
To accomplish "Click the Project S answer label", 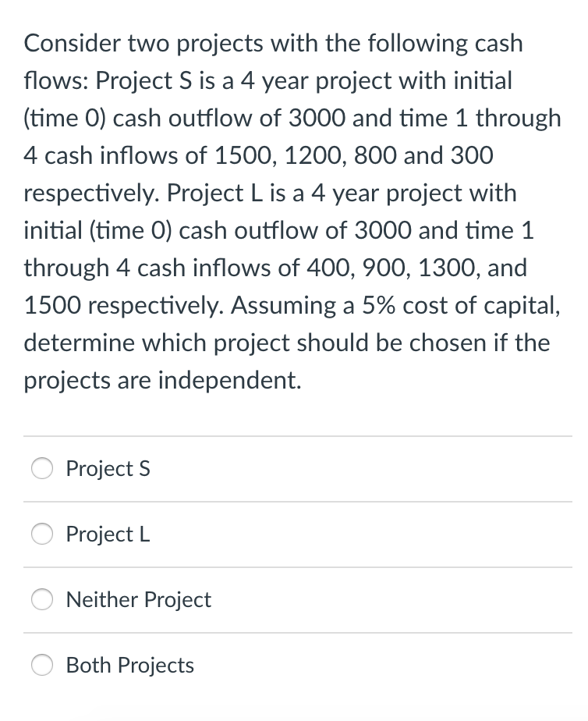I will (108, 469).
